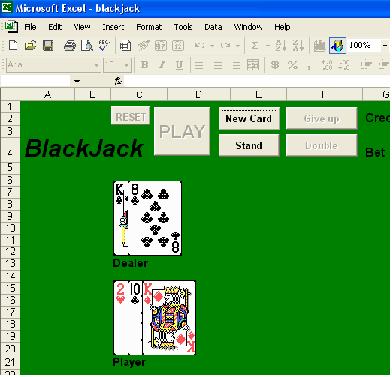The height and width of the screenshot is (377, 392).
Task: Click the New workbook icon
Action: (x=13, y=45)
